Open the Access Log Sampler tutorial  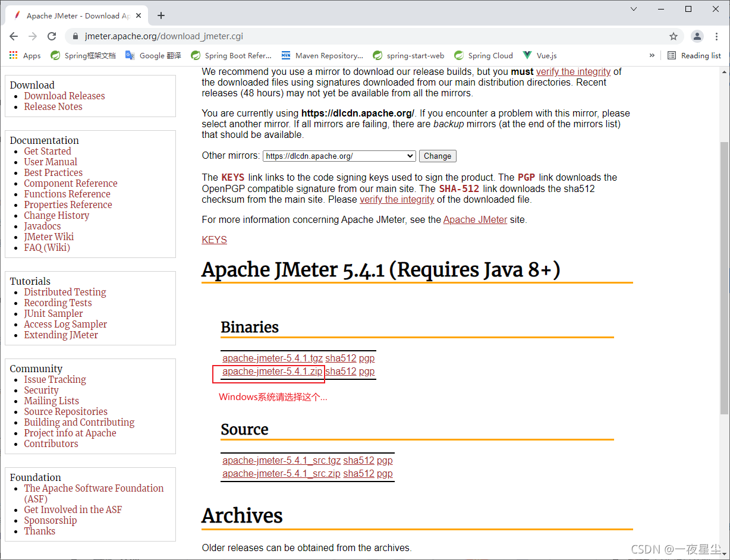click(65, 324)
